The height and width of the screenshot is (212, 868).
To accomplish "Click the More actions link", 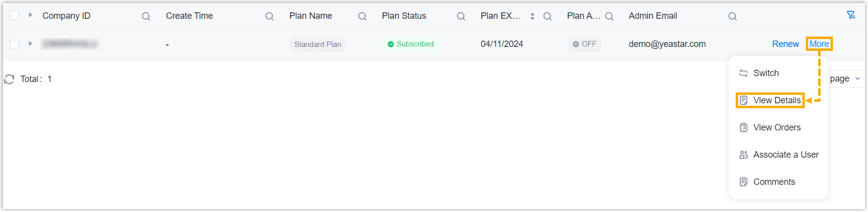I will [x=819, y=44].
